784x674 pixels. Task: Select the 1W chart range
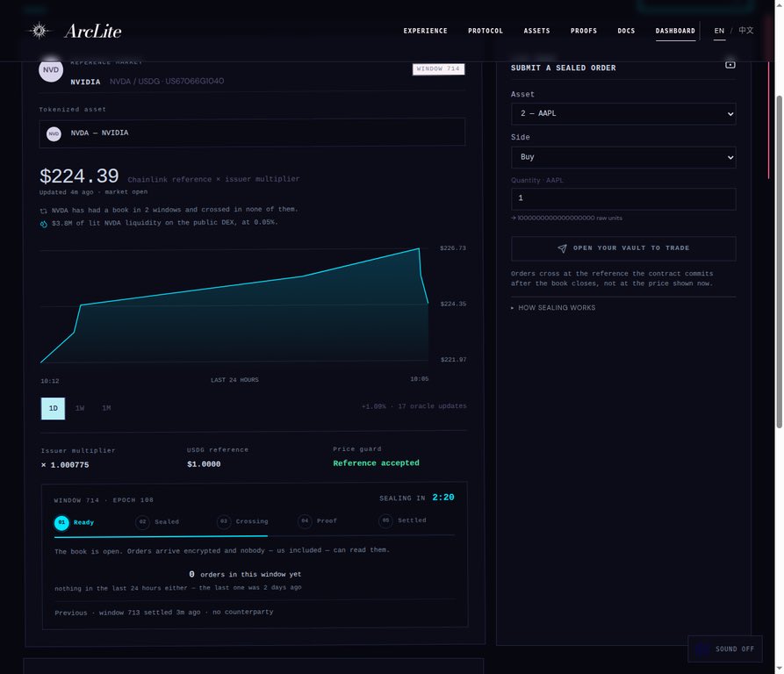pyautogui.click(x=80, y=409)
